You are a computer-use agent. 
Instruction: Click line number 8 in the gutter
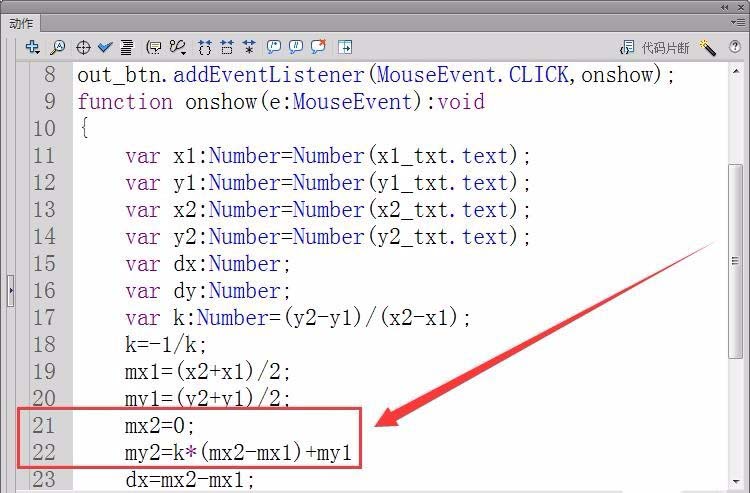50,75
